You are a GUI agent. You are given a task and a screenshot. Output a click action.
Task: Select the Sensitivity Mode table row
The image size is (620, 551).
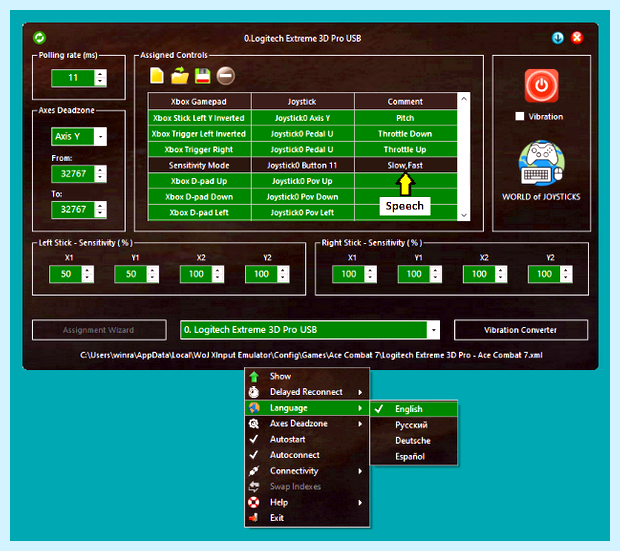pyautogui.click(x=302, y=165)
